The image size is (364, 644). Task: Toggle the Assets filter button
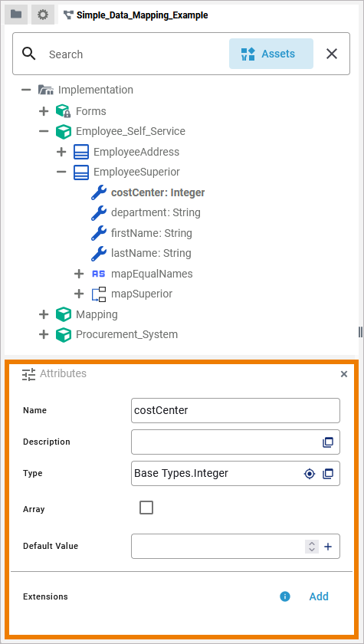(x=271, y=54)
